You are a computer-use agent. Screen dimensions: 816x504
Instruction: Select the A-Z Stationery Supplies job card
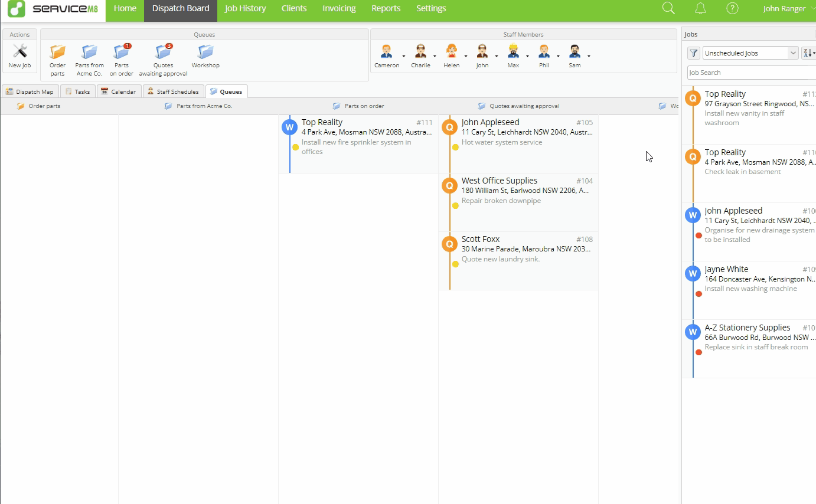749,349
